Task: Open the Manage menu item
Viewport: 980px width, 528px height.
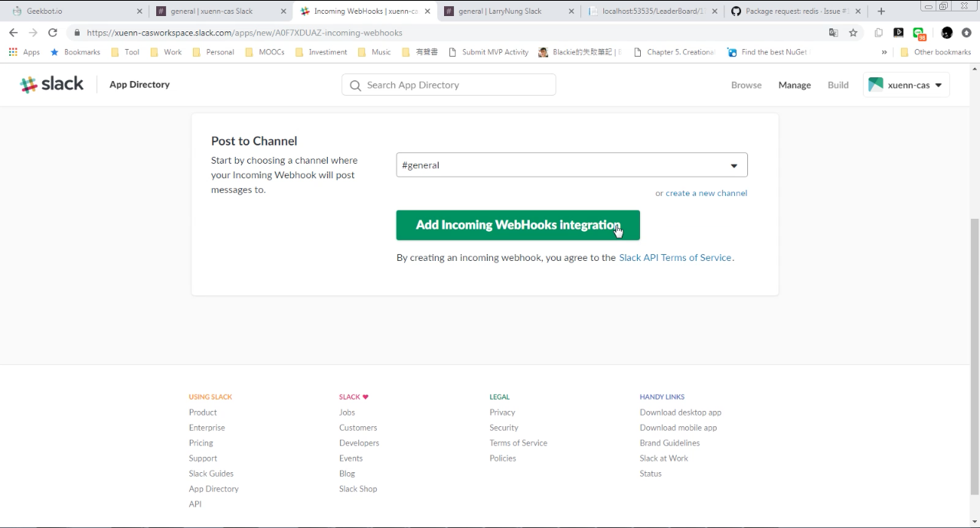Action: point(795,85)
